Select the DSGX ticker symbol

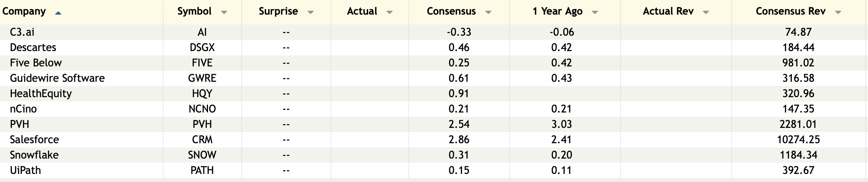202,47
